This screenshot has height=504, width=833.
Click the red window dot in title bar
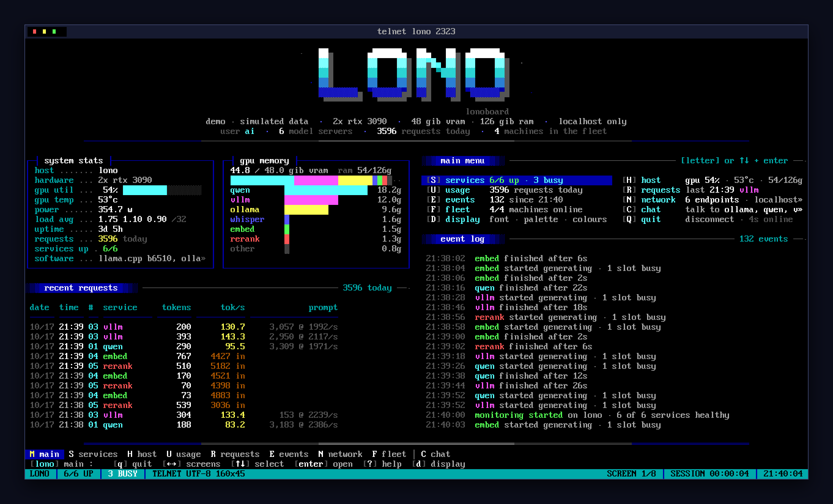(x=35, y=31)
